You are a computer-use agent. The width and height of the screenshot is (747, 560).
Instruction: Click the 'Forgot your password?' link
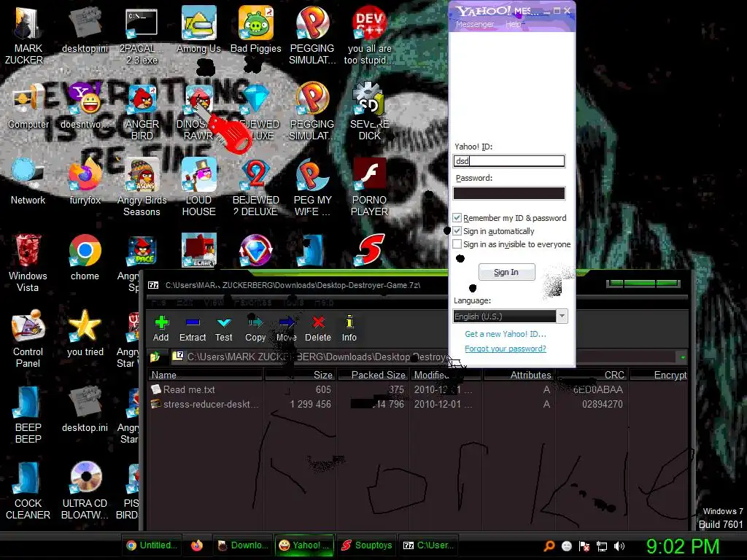pyautogui.click(x=505, y=349)
